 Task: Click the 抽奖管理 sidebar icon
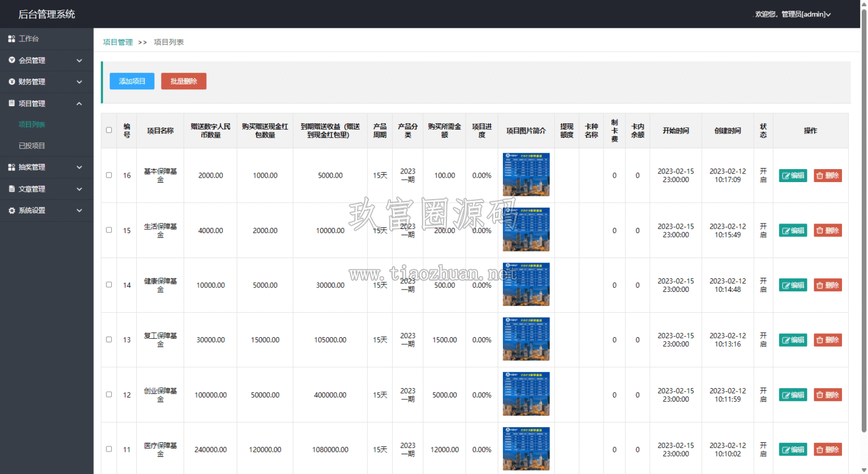[11, 167]
